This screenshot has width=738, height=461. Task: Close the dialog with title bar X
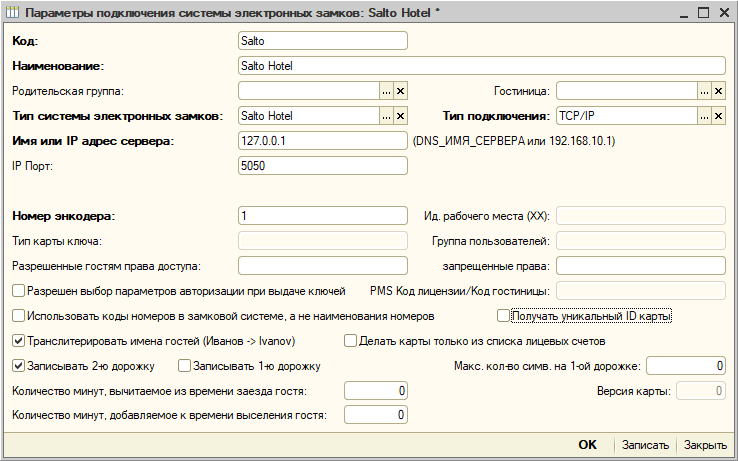pos(724,12)
